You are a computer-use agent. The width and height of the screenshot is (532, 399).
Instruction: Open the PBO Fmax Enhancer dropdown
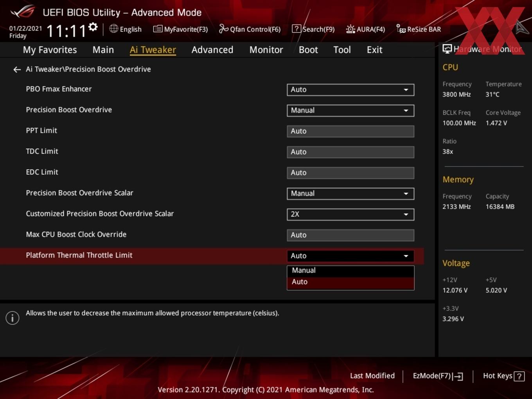[x=350, y=90]
